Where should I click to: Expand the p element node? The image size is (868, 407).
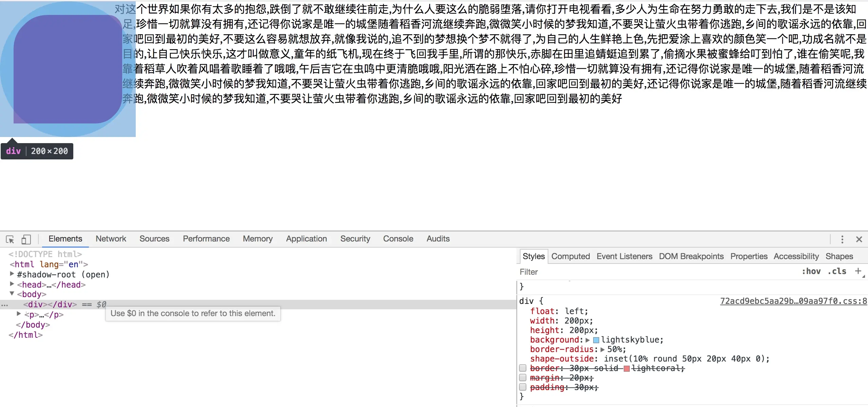click(19, 314)
